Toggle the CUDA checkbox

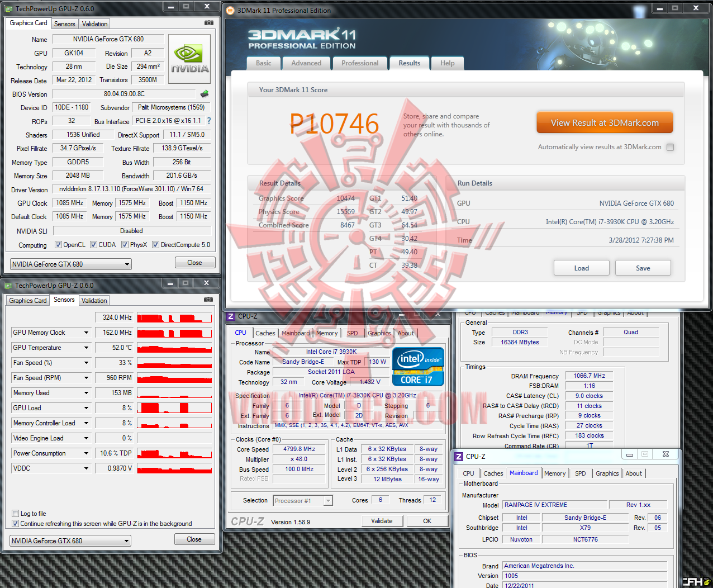click(x=93, y=245)
